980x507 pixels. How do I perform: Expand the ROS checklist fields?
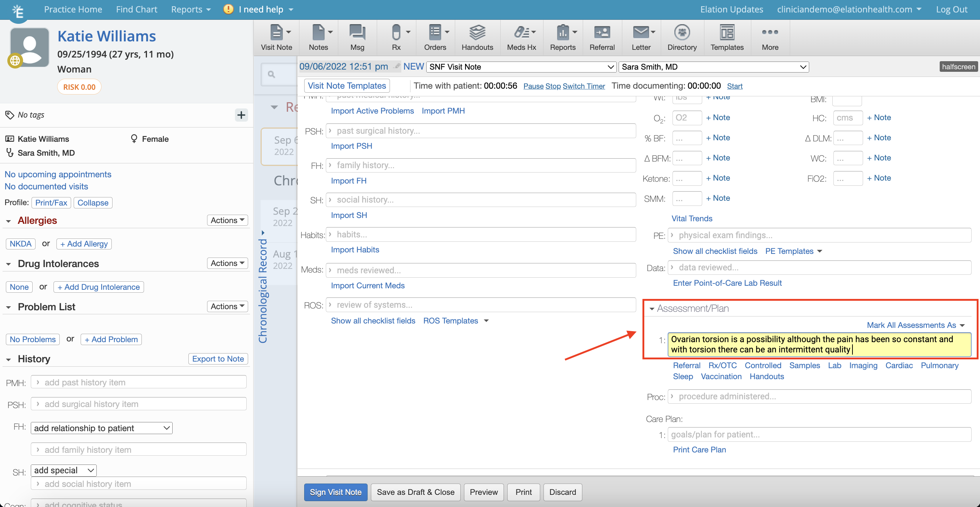[373, 321]
